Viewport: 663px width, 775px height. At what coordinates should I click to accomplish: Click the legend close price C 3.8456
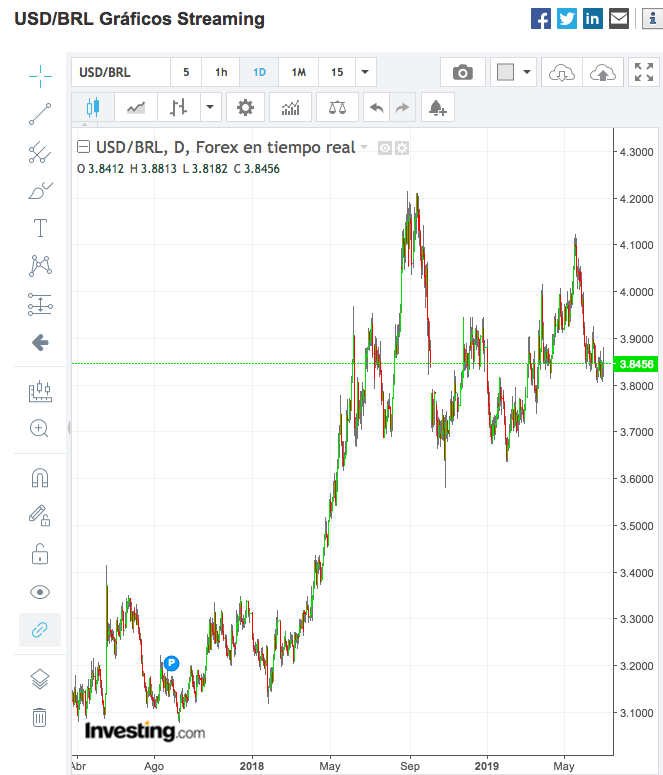257,169
